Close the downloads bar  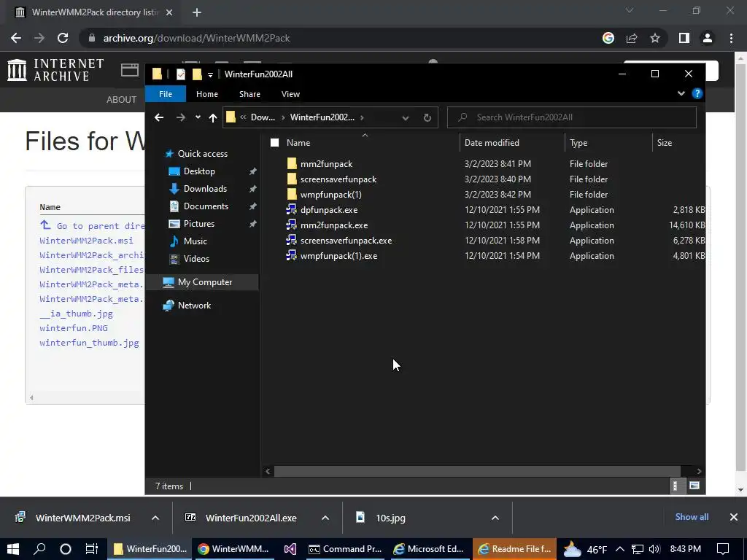(734, 517)
